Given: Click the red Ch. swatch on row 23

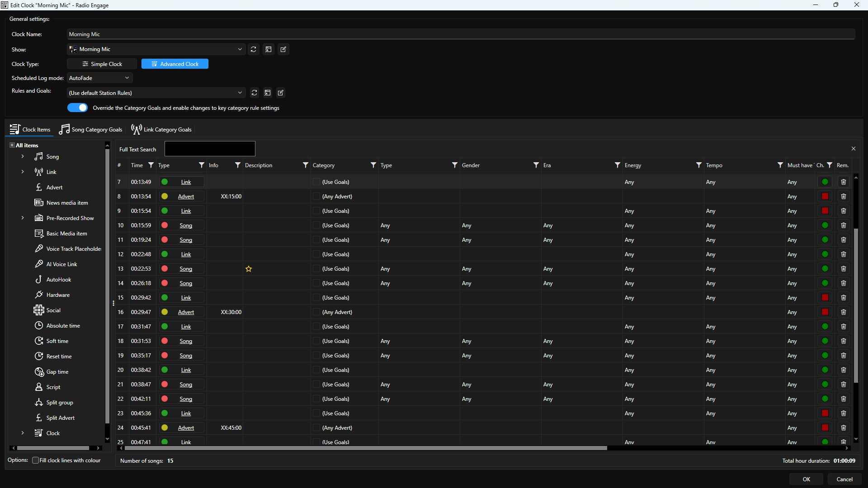Looking at the screenshot, I should 825,413.
